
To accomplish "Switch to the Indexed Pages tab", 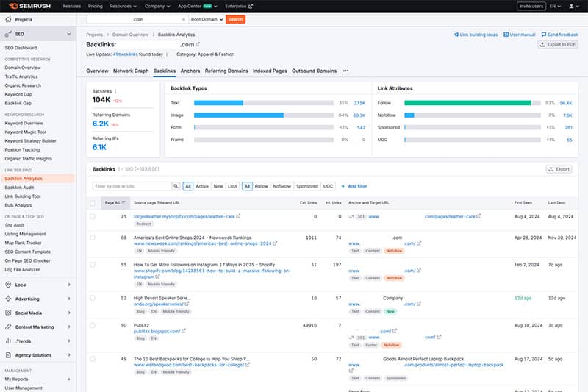I will point(270,71).
